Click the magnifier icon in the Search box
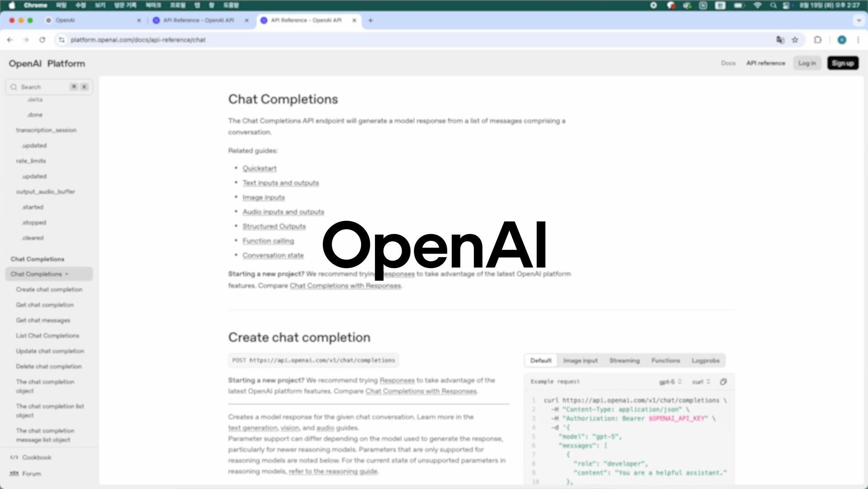 (14, 86)
